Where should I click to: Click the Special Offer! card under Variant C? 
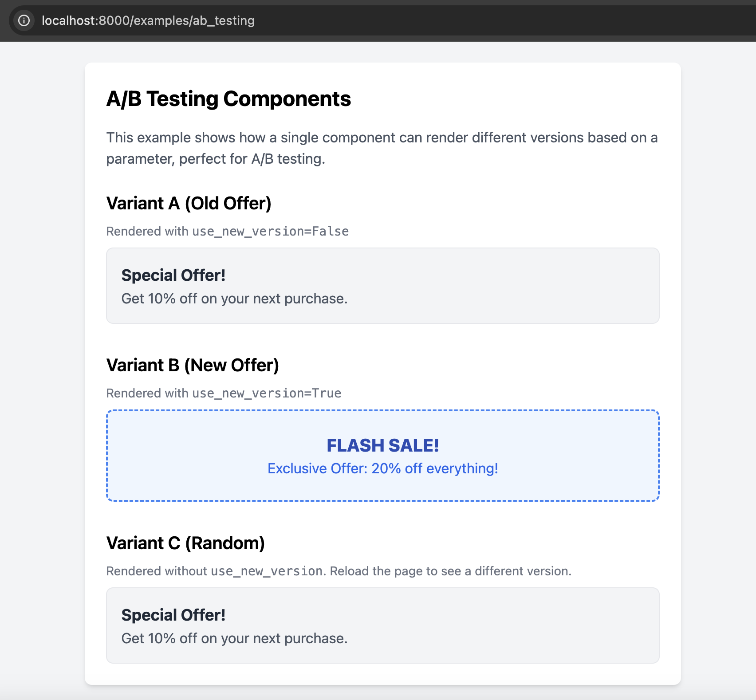tap(382, 625)
